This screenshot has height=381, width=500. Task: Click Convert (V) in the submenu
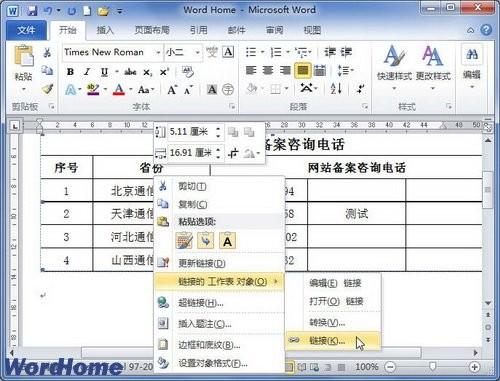pos(333,322)
